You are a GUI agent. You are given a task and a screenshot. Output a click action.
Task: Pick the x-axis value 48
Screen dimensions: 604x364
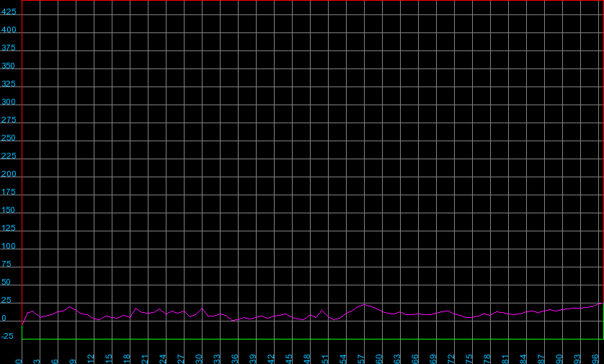[307, 359]
